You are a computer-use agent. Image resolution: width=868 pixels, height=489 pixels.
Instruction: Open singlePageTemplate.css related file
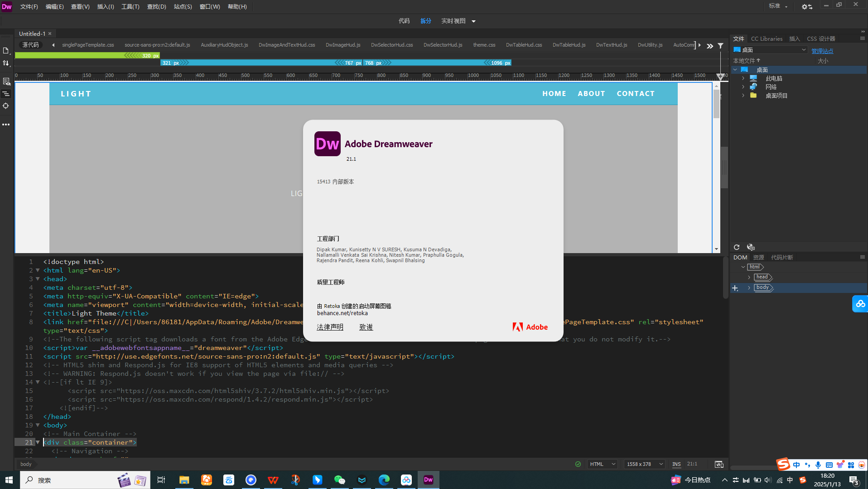(88, 45)
